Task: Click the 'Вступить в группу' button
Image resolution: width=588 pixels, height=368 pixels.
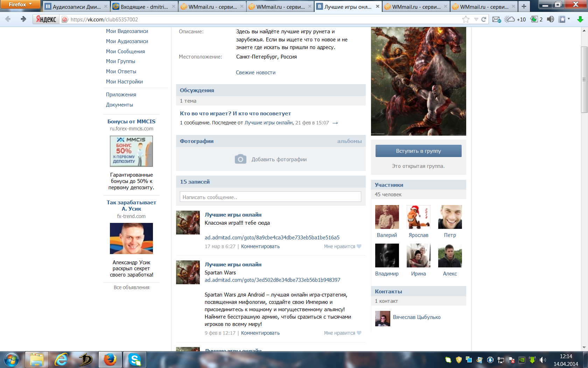Action: (418, 151)
